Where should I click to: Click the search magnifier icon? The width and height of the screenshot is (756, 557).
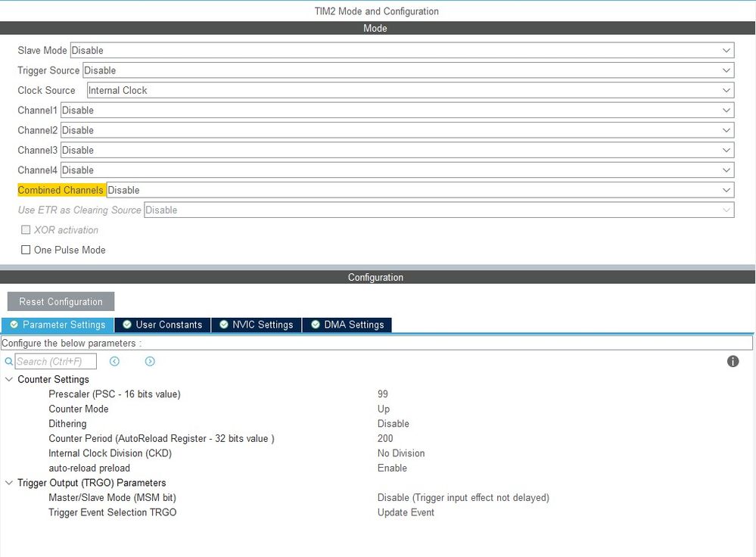(x=8, y=361)
